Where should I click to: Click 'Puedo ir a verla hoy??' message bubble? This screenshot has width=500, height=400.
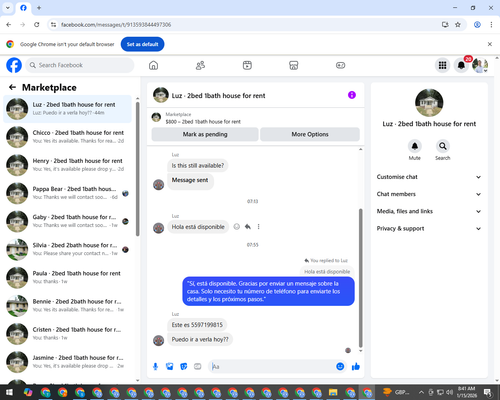point(200,339)
